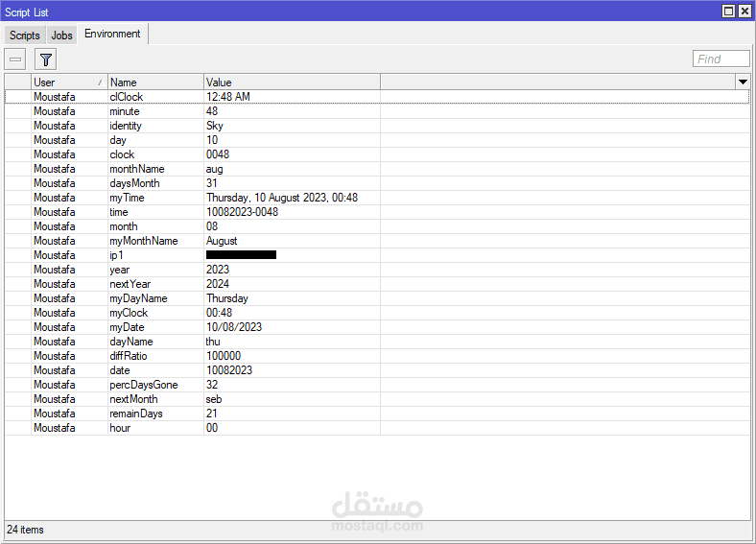Switch to the Jobs tab

pyautogui.click(x=61, y=35)
